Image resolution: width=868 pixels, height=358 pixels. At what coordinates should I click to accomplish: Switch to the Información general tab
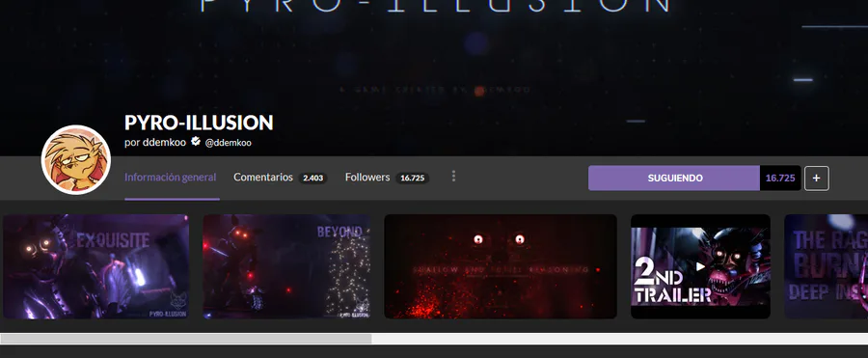171,178
